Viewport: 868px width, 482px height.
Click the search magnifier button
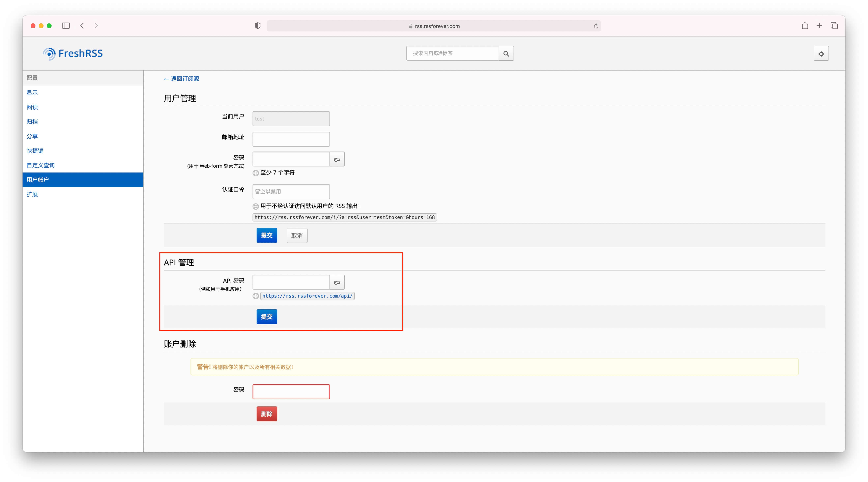pyautogui.click(x=506, y=53)
